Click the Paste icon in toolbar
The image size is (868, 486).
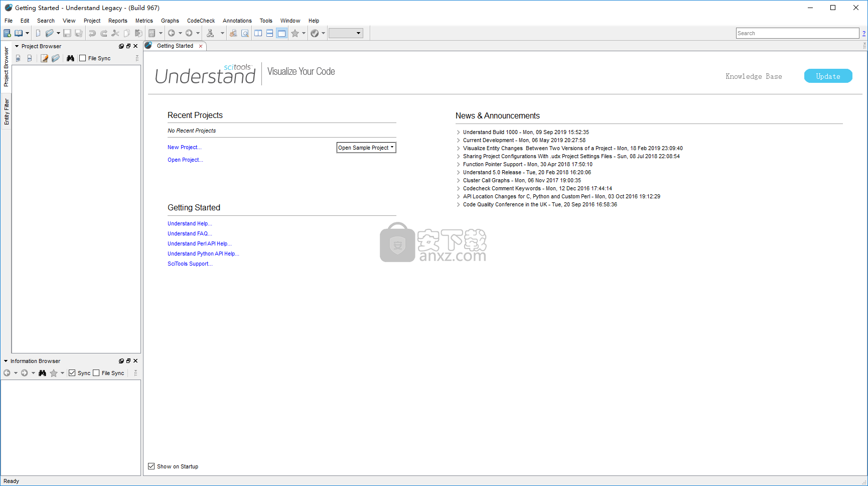pyautogui.click(x=139, y=33)
